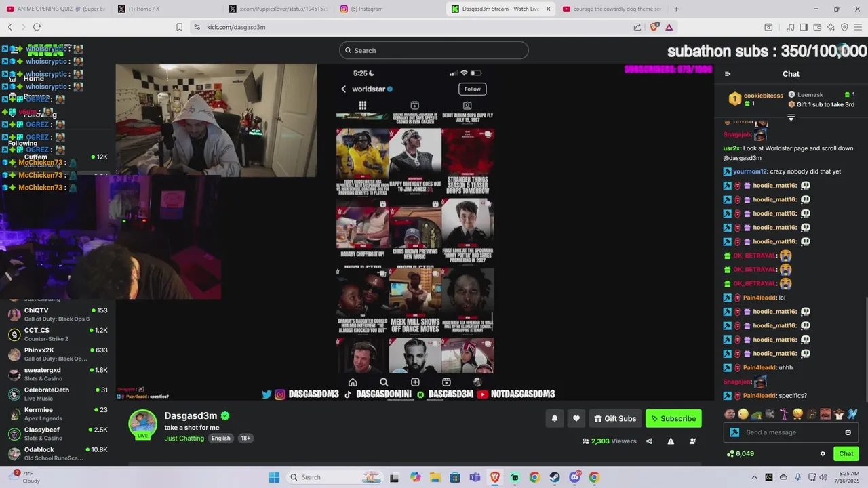868x488 pixels.
Task: Follow channel with the heart icon
Action: tap(576, 418)
